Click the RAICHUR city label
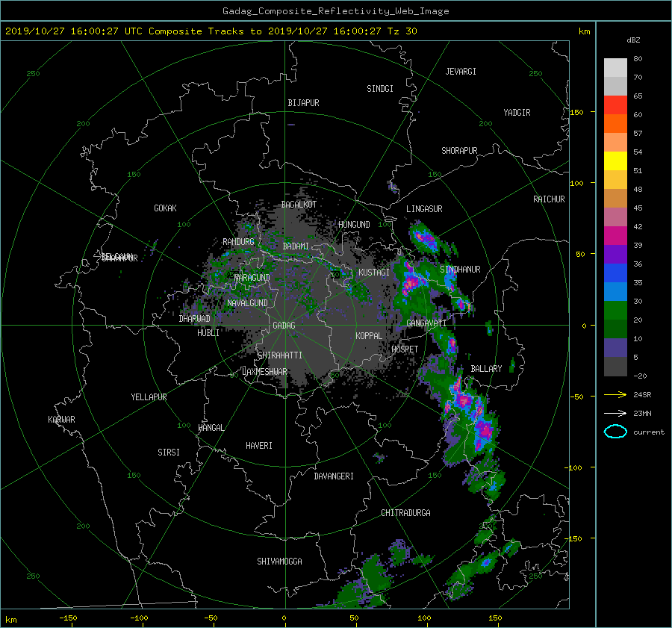The width and height of the screenshot is (672, 628). coord(549,199)
